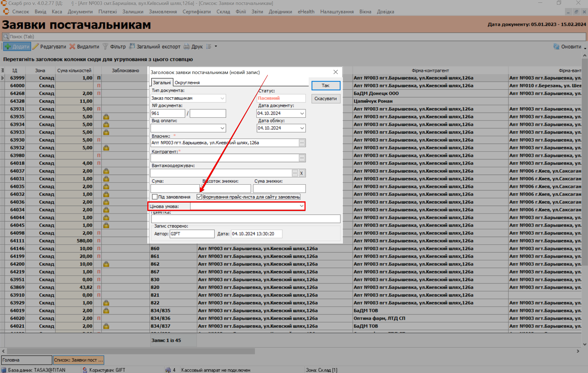Click into the Примітка text field

coord(245,219)
